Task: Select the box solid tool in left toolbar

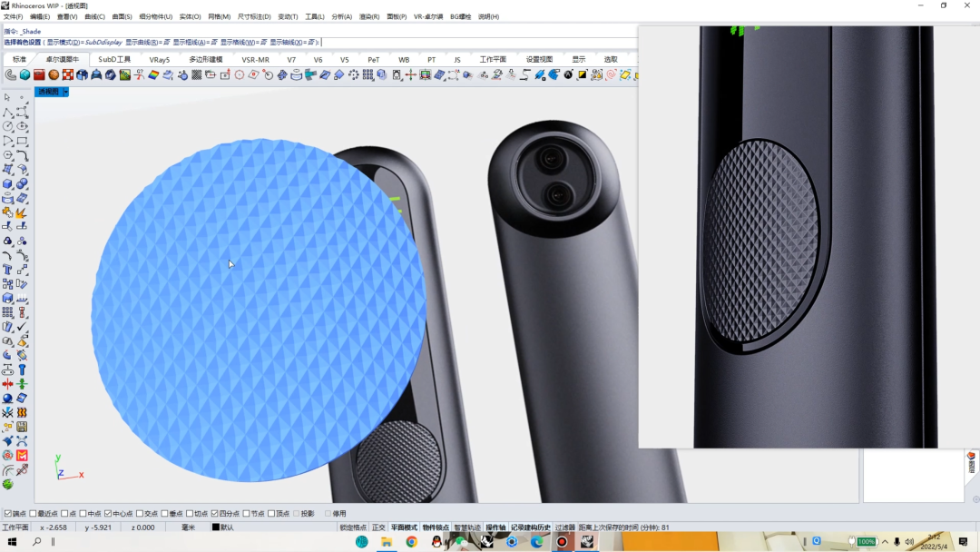Action: [7, 183]
